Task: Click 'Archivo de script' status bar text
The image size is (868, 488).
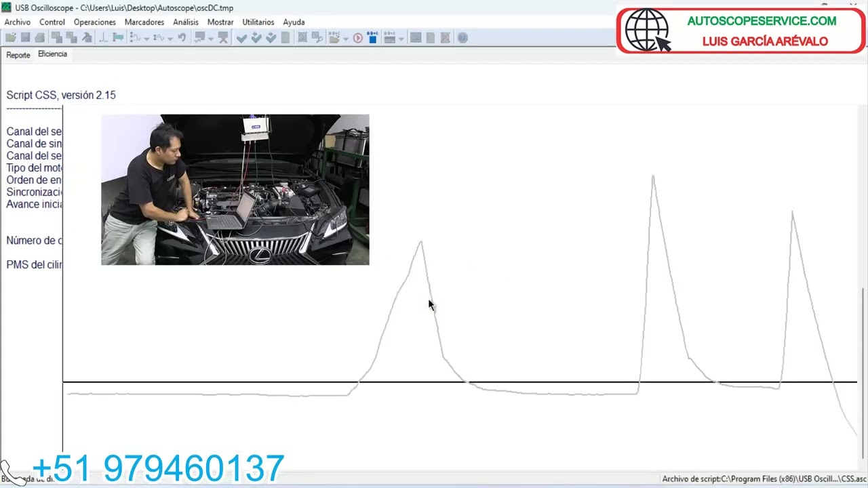Action: (764, 479)
